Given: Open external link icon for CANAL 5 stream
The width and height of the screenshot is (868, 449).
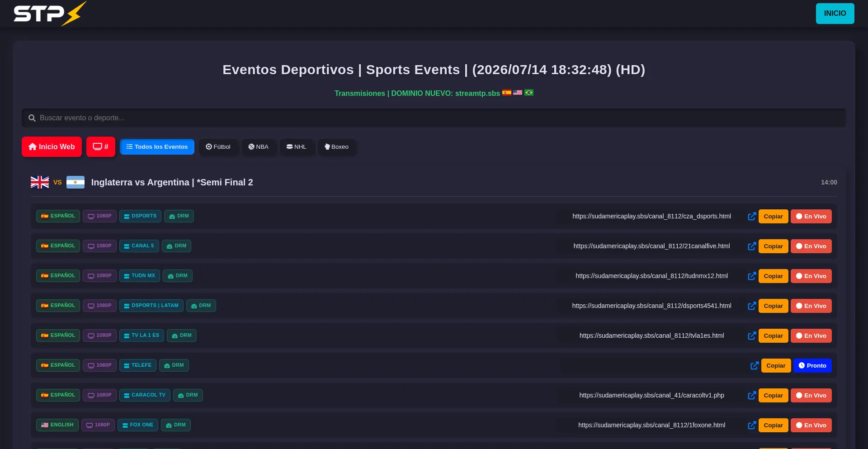Looking at the screenshot, I should point(752,246).
